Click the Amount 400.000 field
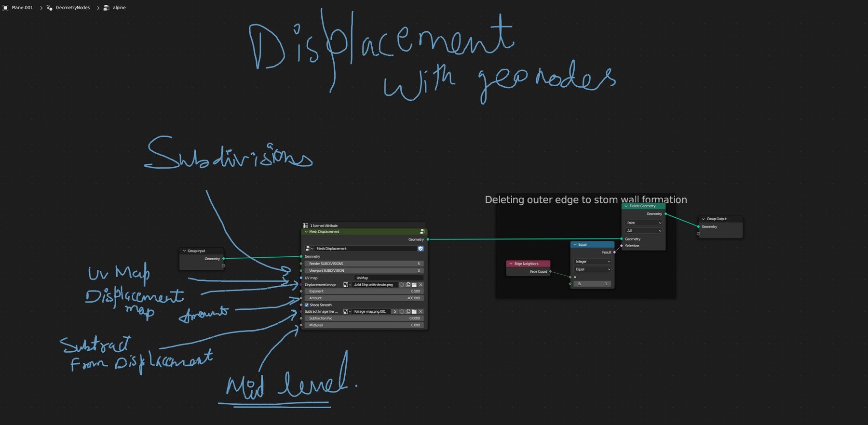The height and width of the screenshot is (425, 868). [x=364, y=298]
